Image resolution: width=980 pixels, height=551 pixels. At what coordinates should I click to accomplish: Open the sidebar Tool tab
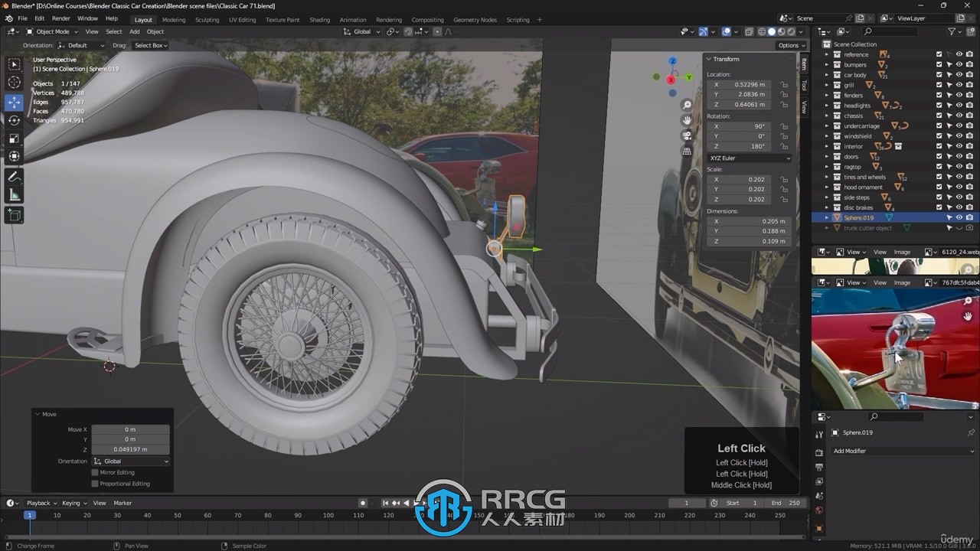(804, 85)
